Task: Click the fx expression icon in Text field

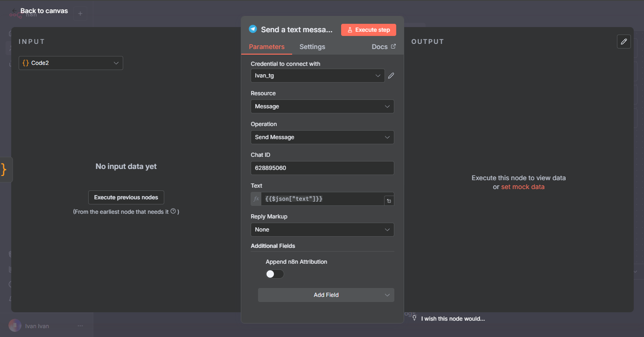Action: [256, 199]
